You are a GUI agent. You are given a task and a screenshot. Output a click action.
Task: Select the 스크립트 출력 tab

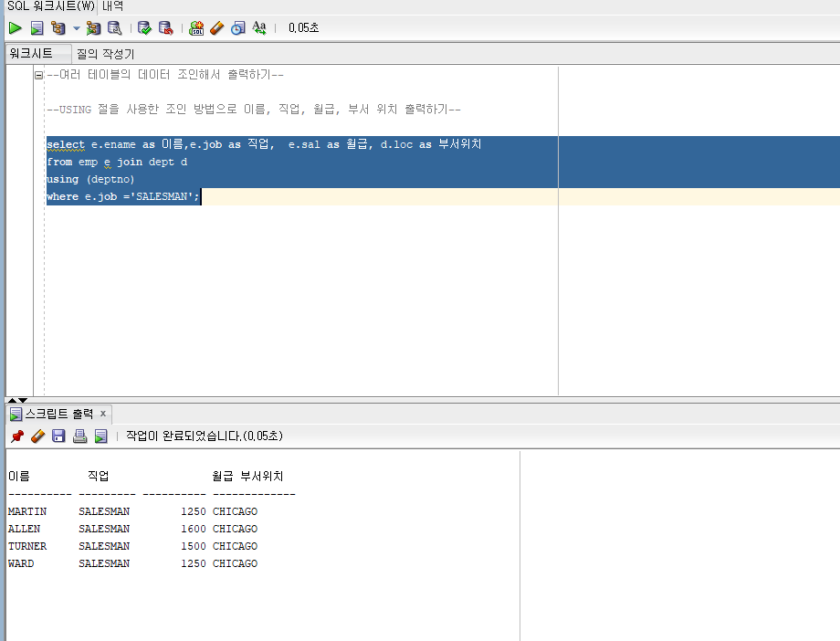point(59,414)
